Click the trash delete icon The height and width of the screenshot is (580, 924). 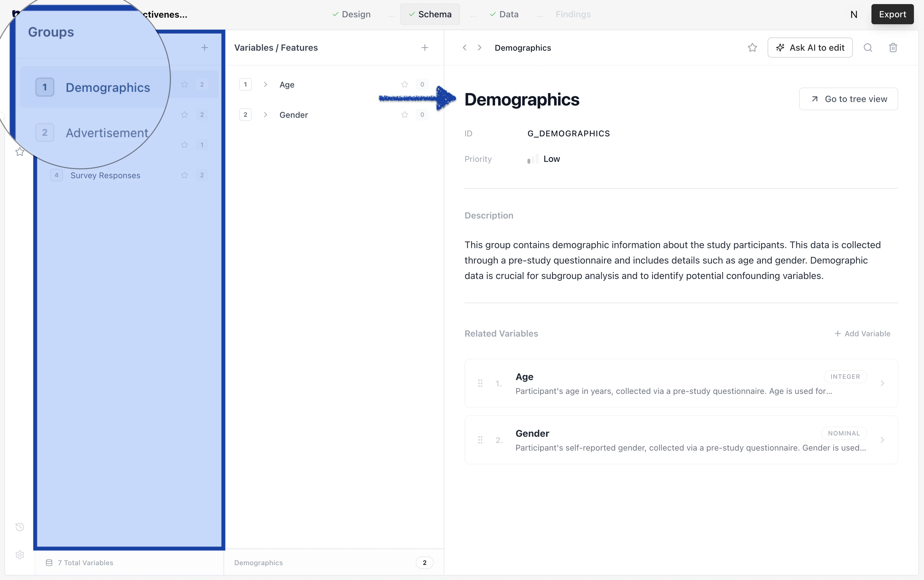pos(893,48)
